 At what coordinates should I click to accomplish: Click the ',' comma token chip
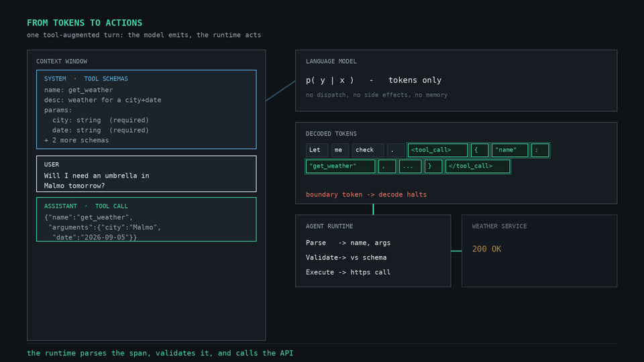[x=387, y=166]
